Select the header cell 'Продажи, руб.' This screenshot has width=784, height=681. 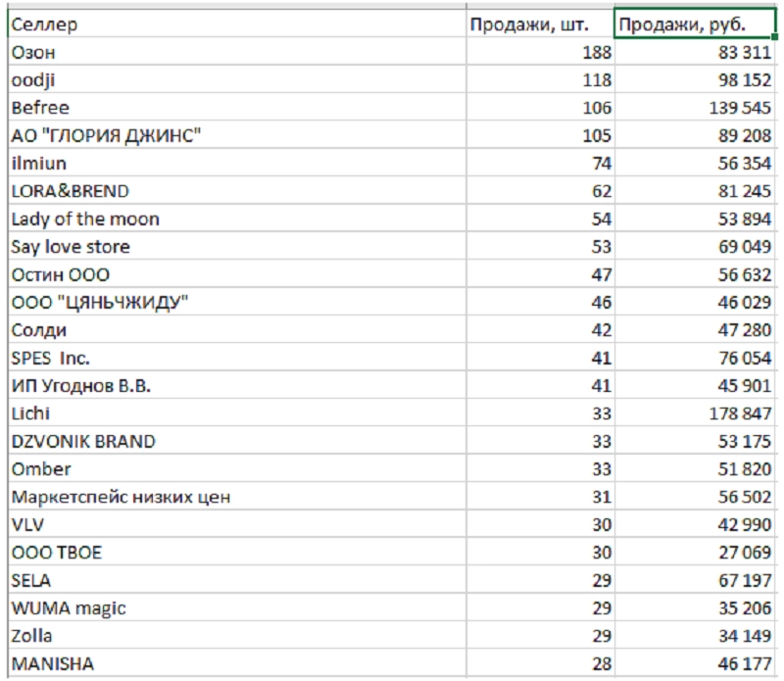click(695, 24)
